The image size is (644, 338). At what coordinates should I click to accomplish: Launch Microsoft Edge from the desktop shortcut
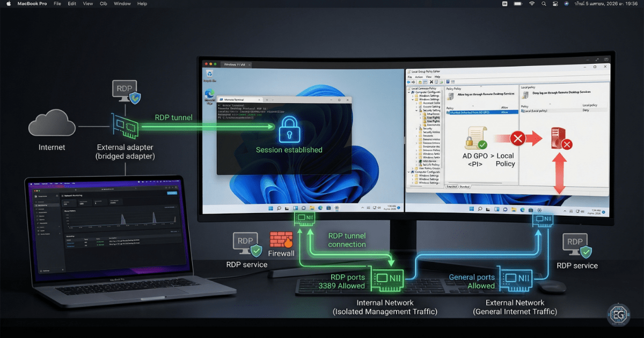point(209,92)
